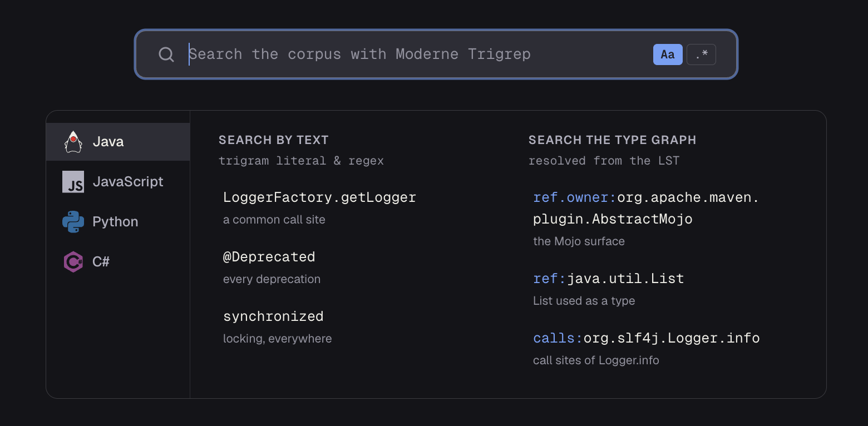Click the 'the Mojo surface' description
This screenshot has width=868, height=426.
(x=579, y=241)
